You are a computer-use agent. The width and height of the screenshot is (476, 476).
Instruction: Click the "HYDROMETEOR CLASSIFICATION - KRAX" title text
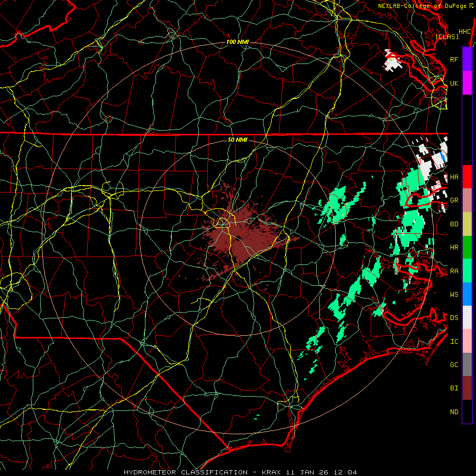click(202, 472)
